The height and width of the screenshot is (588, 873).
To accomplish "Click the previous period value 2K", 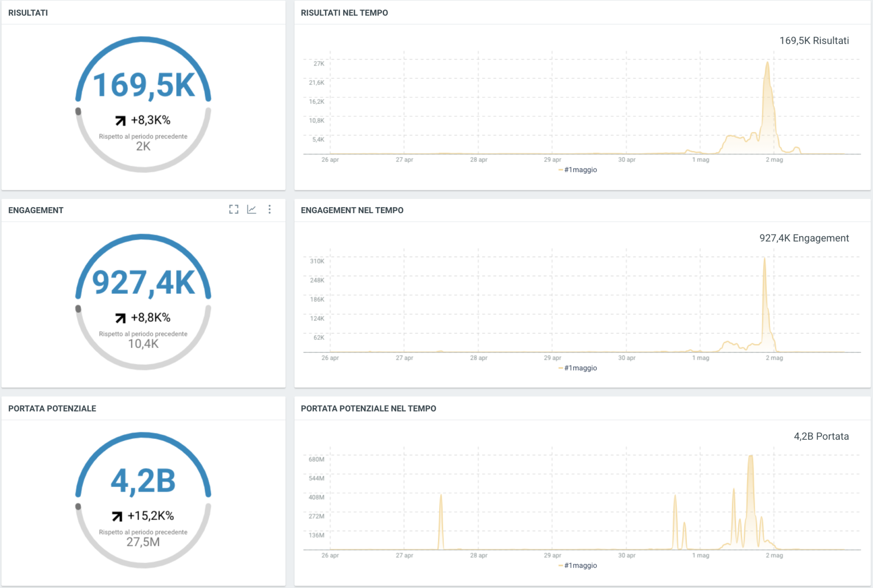I will click(143, 146).
